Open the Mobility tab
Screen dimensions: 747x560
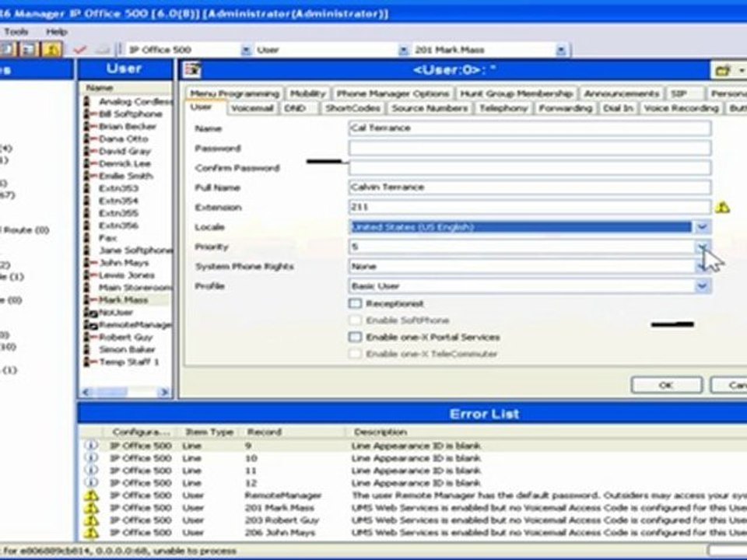point(307,93)
